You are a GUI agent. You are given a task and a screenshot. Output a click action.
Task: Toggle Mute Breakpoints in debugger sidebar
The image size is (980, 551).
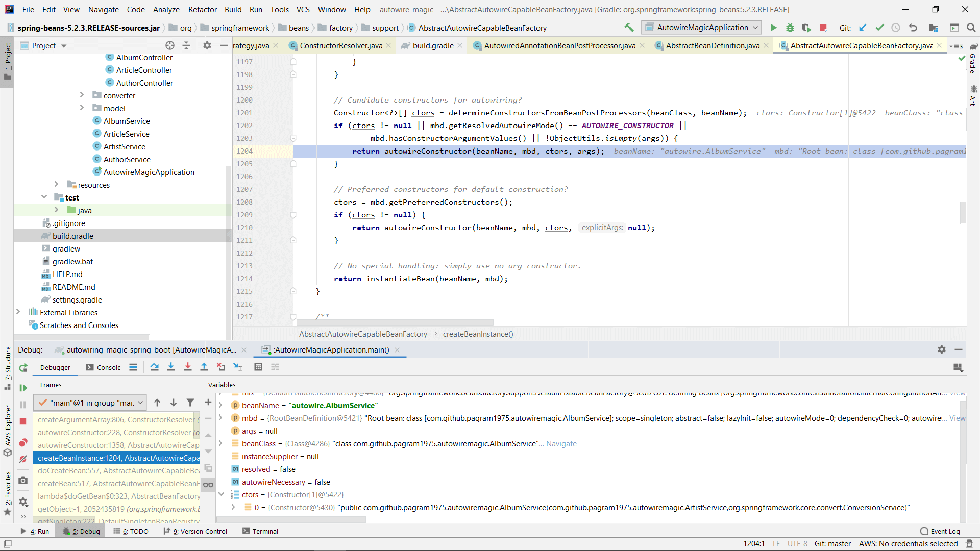(23, 459)
